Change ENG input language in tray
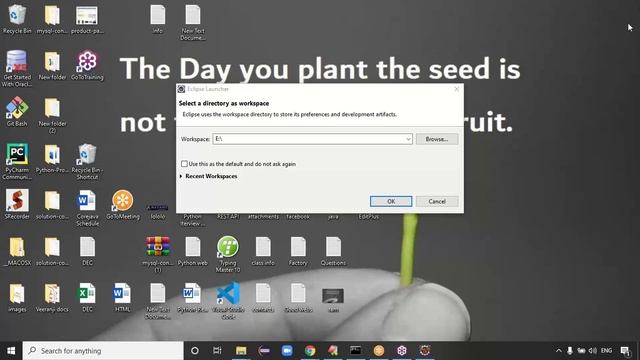This screenshot has width=640, height=360. 607,351
